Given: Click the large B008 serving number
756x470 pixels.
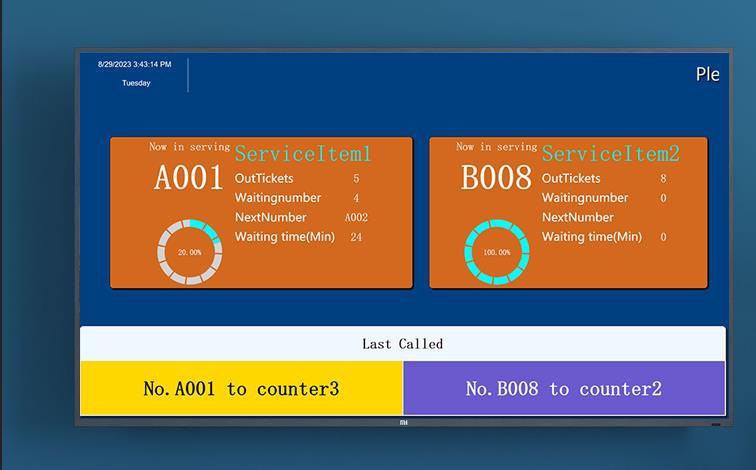Looking at the screenshot, I should (496, 178).
